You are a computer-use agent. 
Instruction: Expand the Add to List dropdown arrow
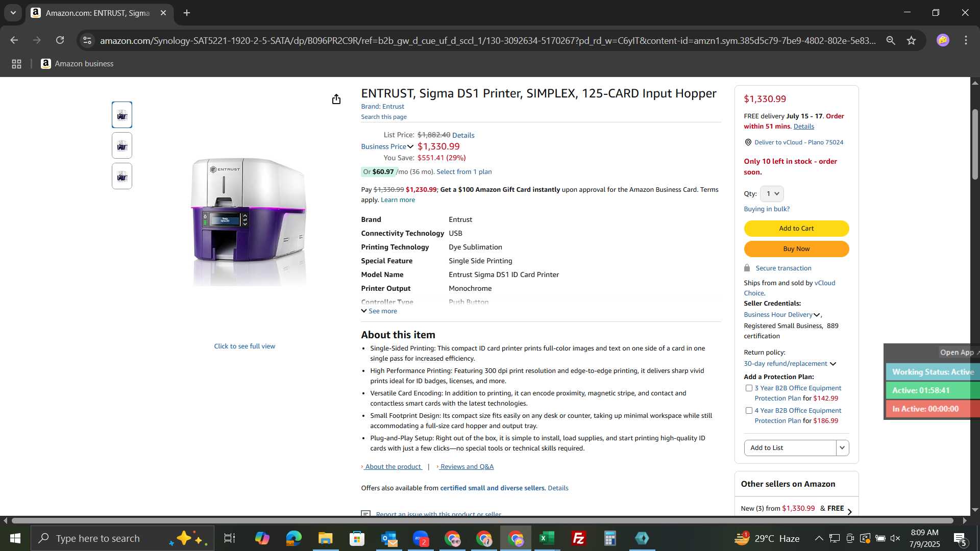[x=842, y=448]
